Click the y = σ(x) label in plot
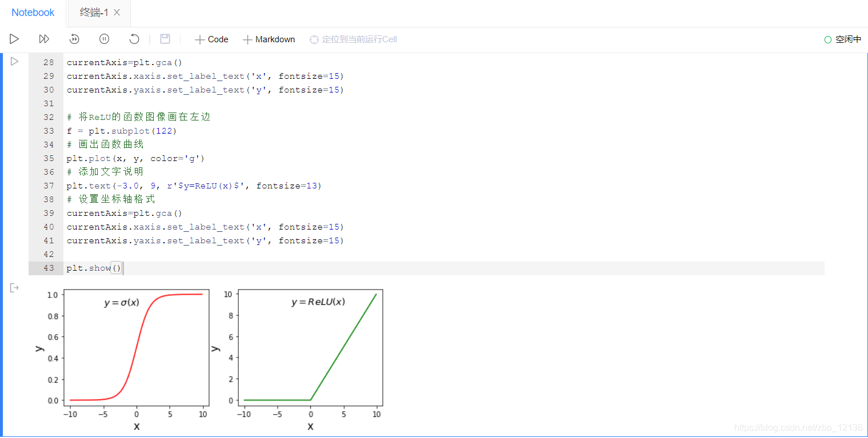868x438 pixels. click(122, 303)
